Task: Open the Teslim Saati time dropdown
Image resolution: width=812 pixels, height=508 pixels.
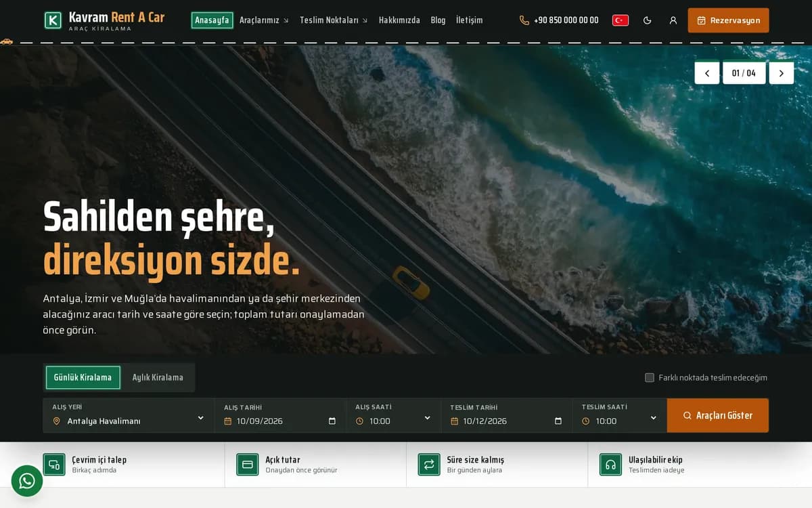Action: click(x=620, y=415)
